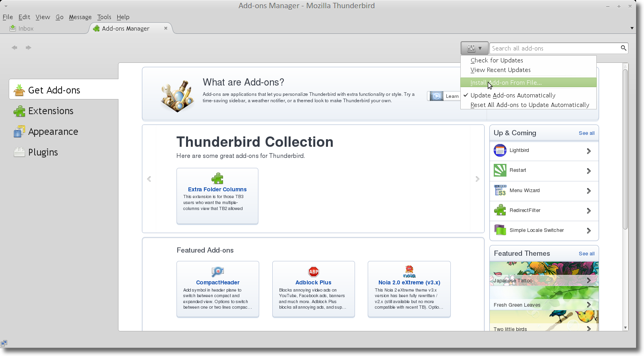Click the Learn More video button
Viewport: 644px width, 356px height.
pos(444,96)
